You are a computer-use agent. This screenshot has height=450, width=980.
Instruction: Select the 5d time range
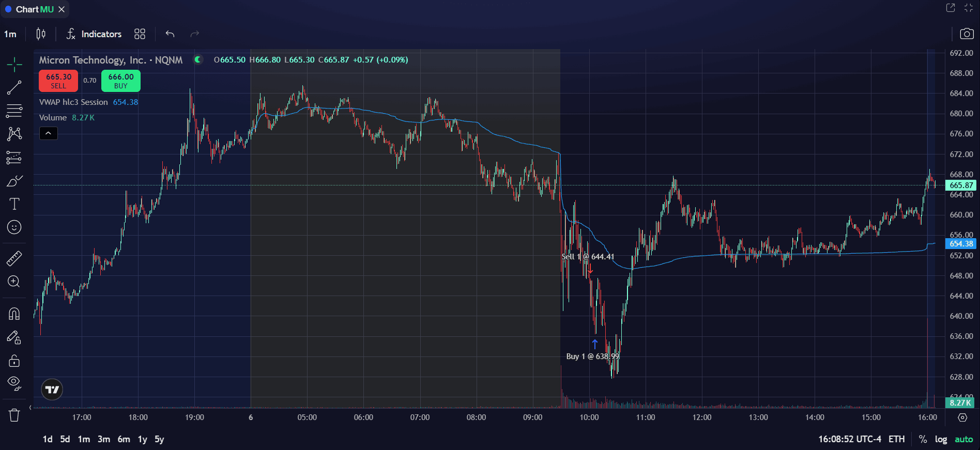tap(65, 439)
